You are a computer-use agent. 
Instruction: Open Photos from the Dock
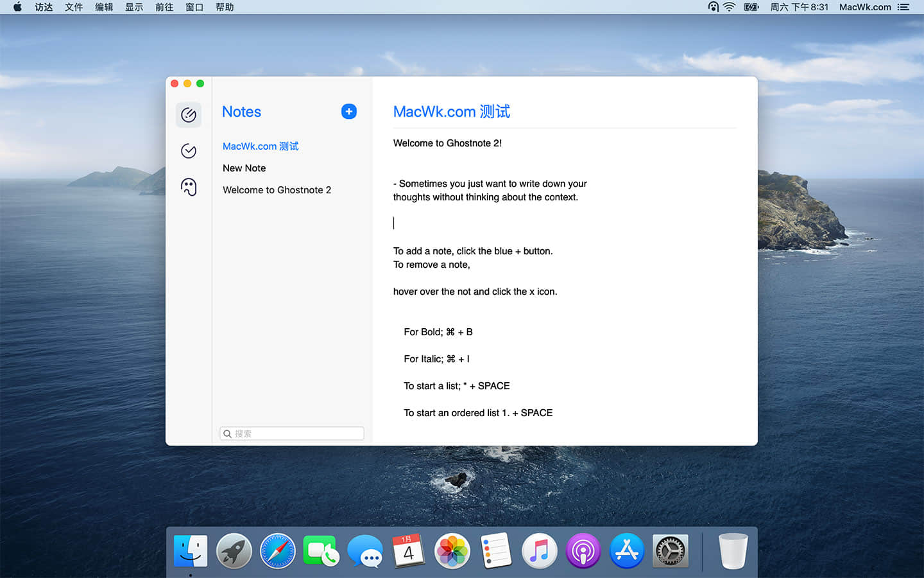(x=452, y=550)
